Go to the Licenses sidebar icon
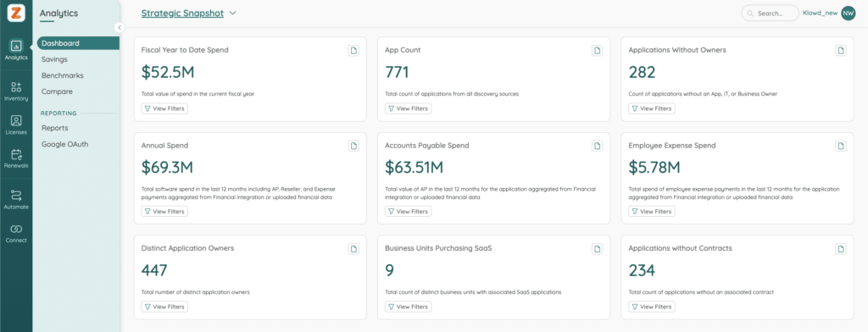 [16, 125]
